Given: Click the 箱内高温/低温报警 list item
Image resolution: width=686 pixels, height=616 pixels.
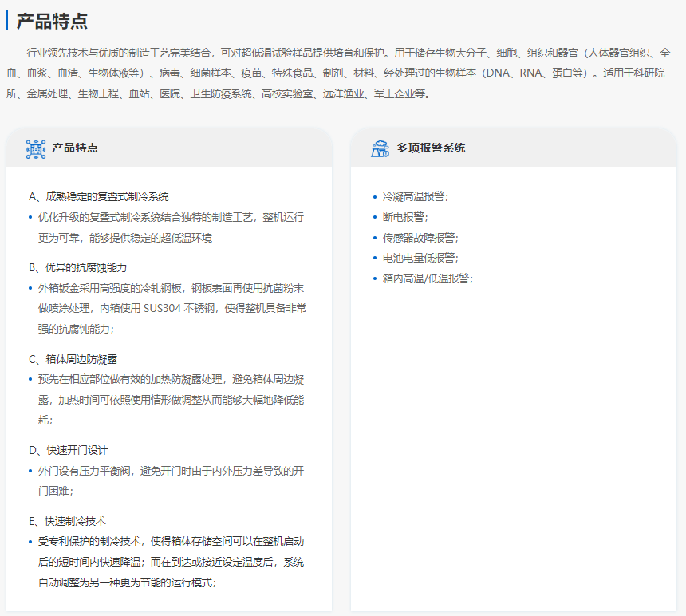Looking at the screenshot, I should pos(428,278).
